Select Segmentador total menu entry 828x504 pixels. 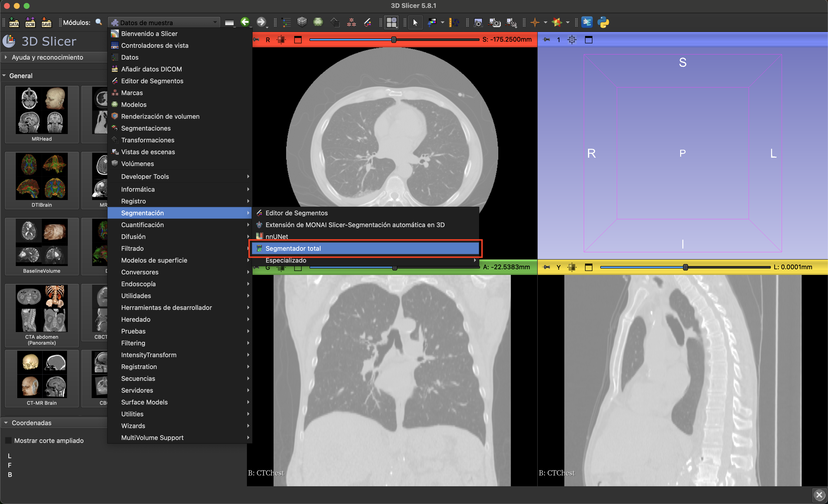click(x=293, y=248)
